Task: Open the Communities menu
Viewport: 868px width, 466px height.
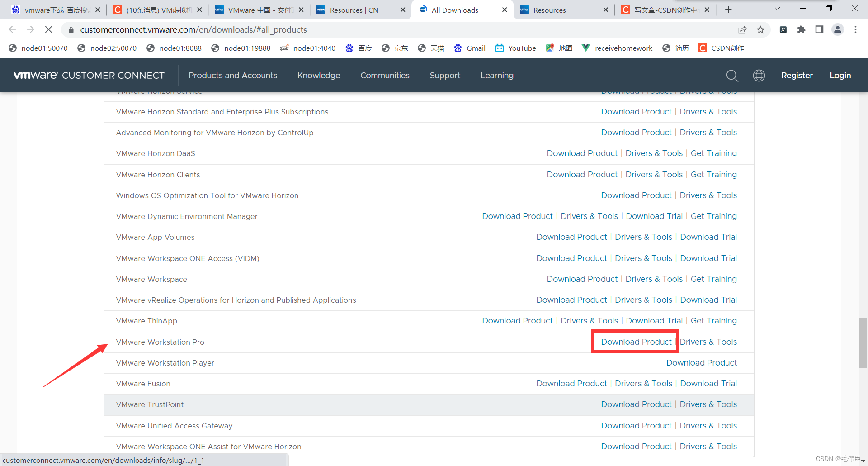Action: (x=385, y=76)
